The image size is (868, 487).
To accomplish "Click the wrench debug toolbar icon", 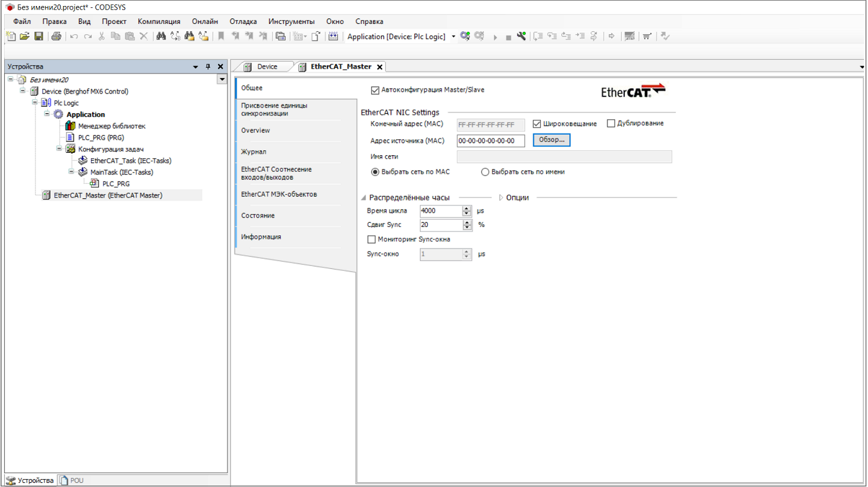I will click(x=521, y=37).
